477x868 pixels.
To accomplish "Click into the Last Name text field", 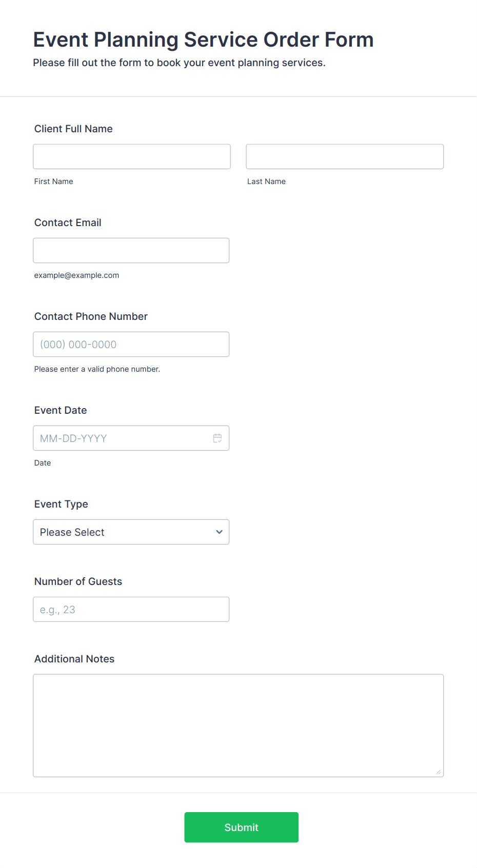I will 345,156.
